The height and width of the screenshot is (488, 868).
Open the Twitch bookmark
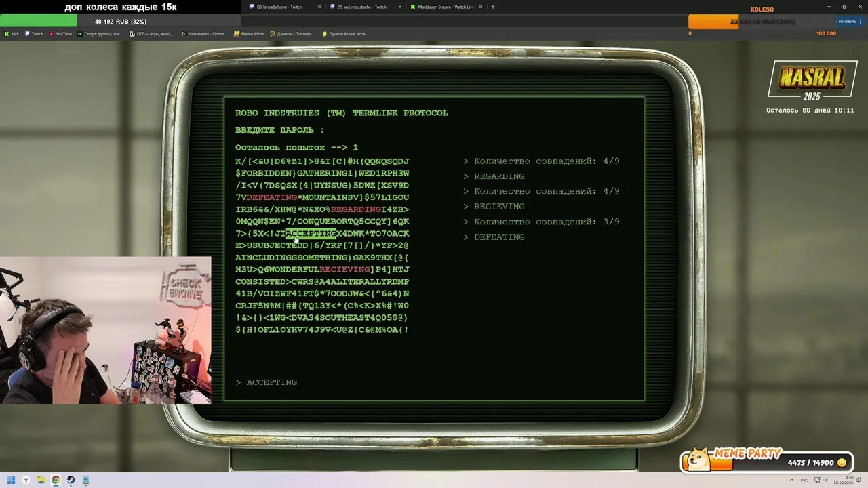click(x=34, y=33)
